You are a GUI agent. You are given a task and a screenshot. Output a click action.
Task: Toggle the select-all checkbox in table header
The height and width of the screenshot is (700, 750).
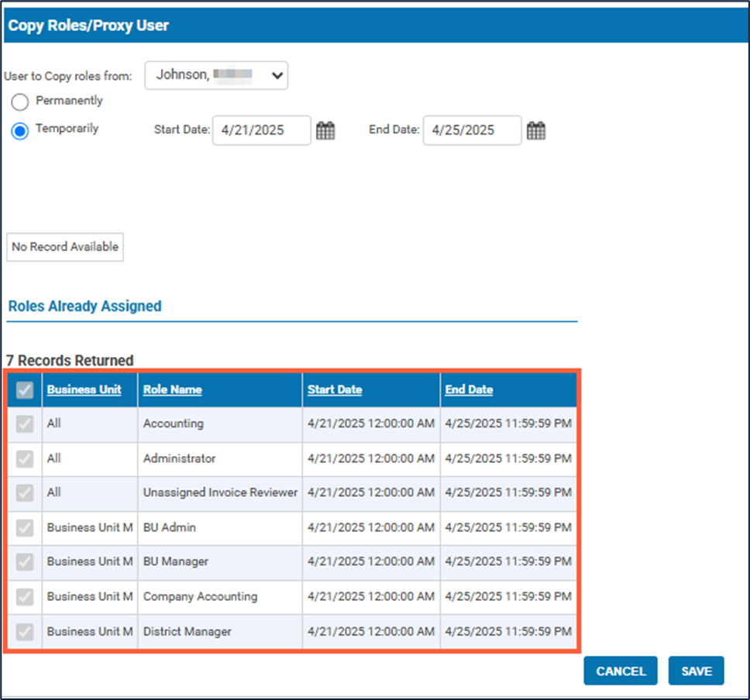(25, 389)
